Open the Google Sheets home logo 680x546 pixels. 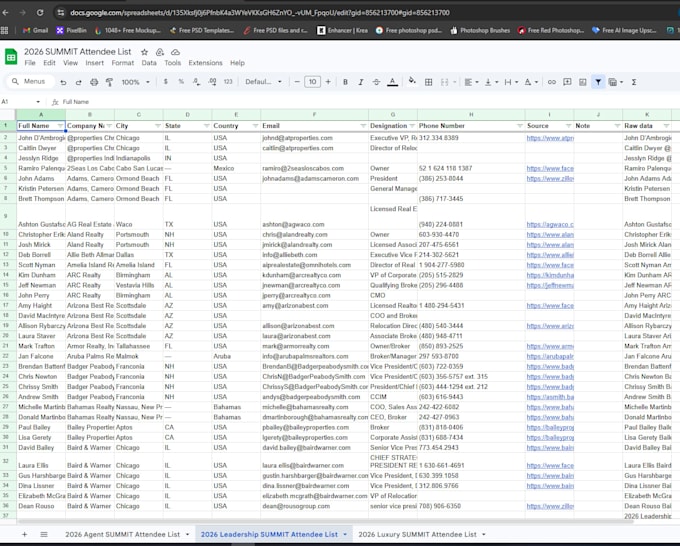[x=11, y=57]
